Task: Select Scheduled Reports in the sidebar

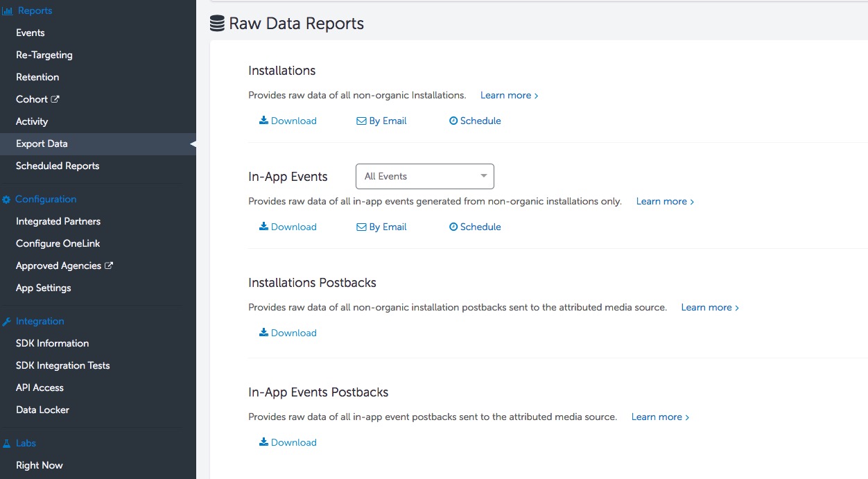Action: click(58, 166)
